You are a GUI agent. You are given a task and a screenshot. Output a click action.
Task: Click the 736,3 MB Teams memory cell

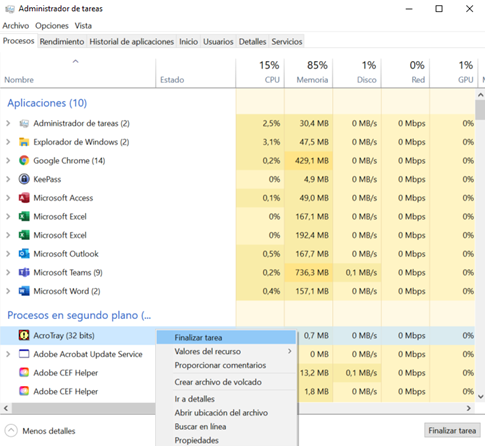point(308,273)
